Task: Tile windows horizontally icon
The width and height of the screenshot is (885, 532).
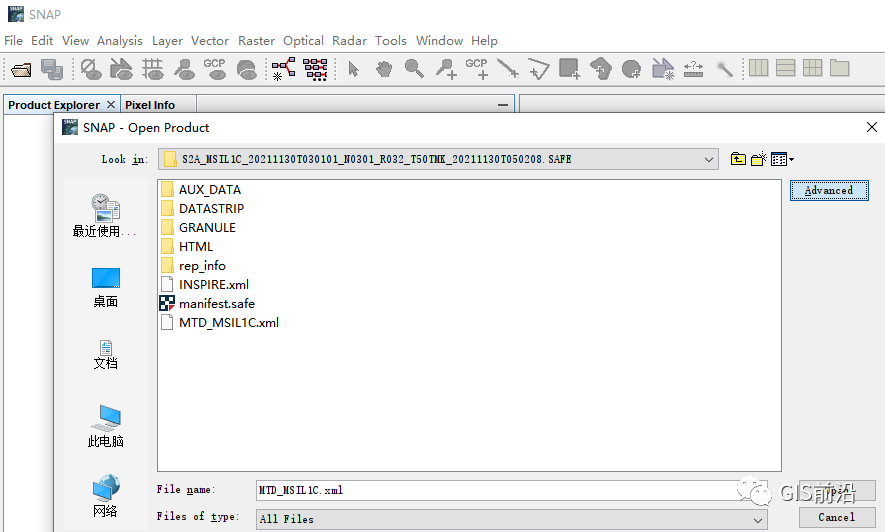Action: pyautogui.click(x=758, y=68)
